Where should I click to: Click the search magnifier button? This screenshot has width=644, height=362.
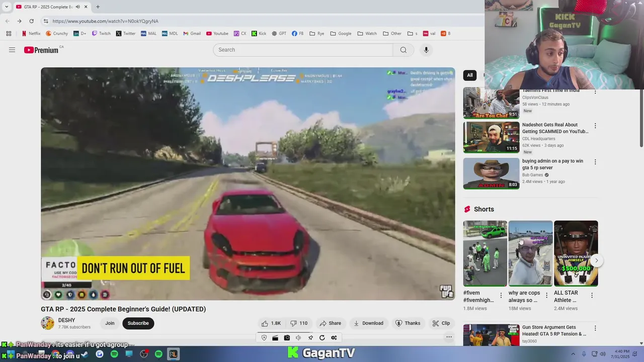coord(403,50)
